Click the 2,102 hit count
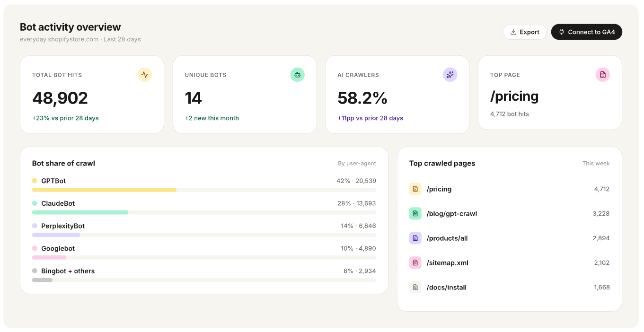 click(601, 263)
